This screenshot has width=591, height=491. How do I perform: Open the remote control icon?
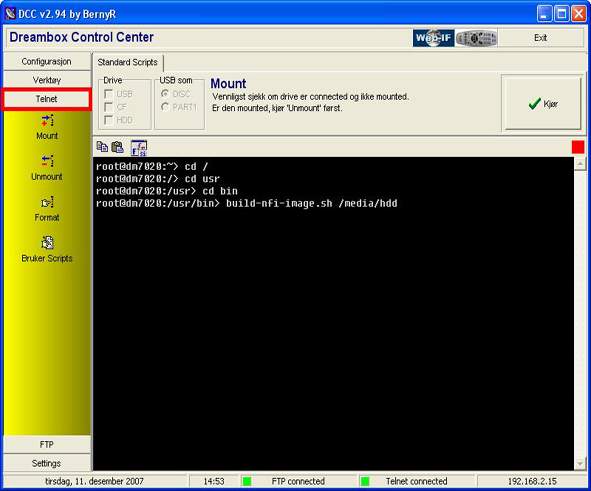(476, 38)
